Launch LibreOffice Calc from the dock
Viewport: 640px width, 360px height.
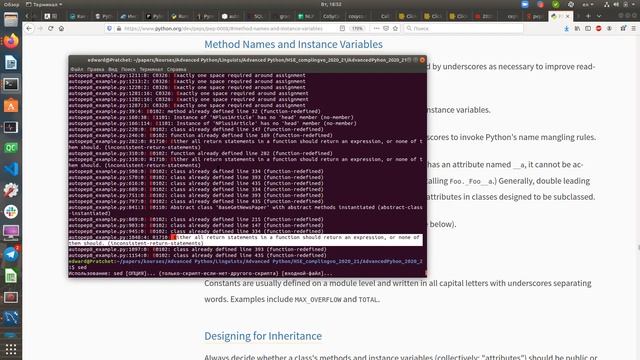[11, 276]
